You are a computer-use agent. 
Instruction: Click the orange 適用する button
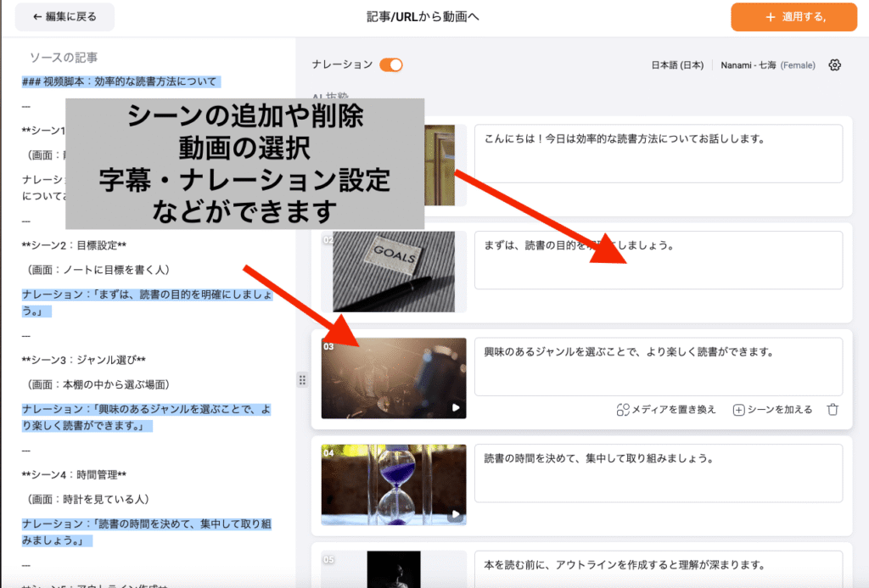pos(793,17)
